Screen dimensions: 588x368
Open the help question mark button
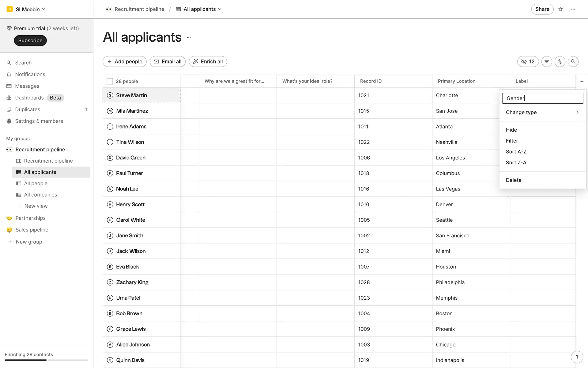click(577, 357)
